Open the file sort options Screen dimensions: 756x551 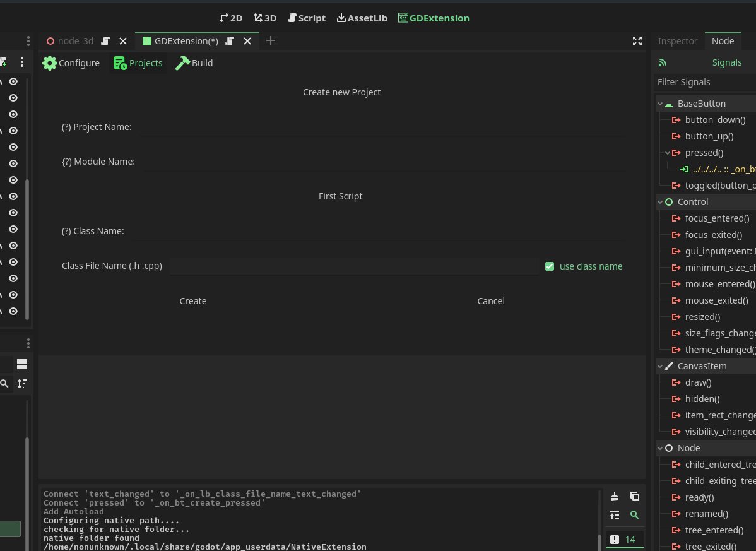pos(21,384)
